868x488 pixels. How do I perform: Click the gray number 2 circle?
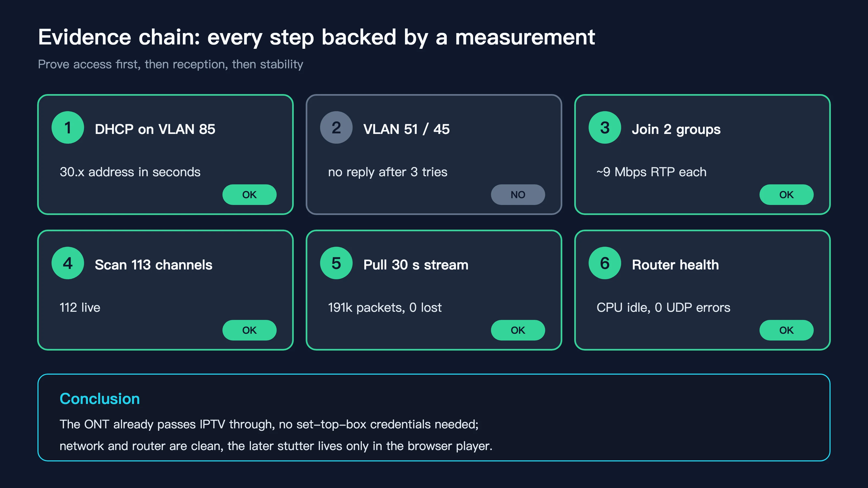coord(336,128)
